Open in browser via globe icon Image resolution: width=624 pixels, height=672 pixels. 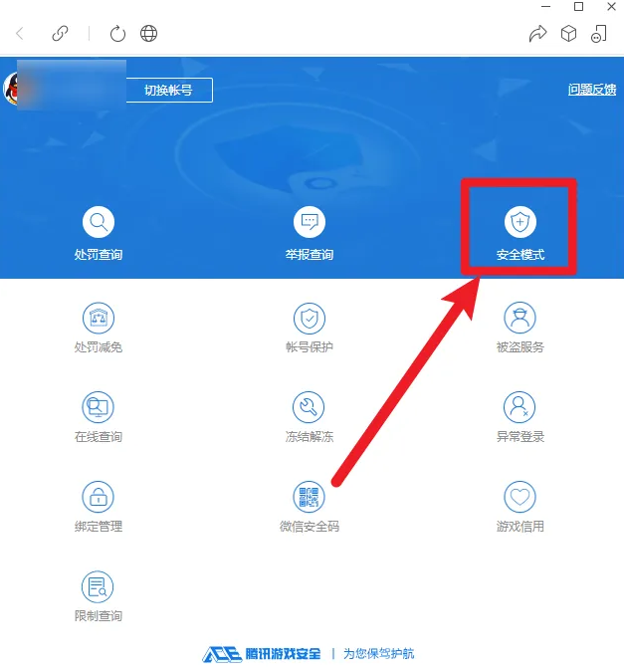tap(148, 34)
